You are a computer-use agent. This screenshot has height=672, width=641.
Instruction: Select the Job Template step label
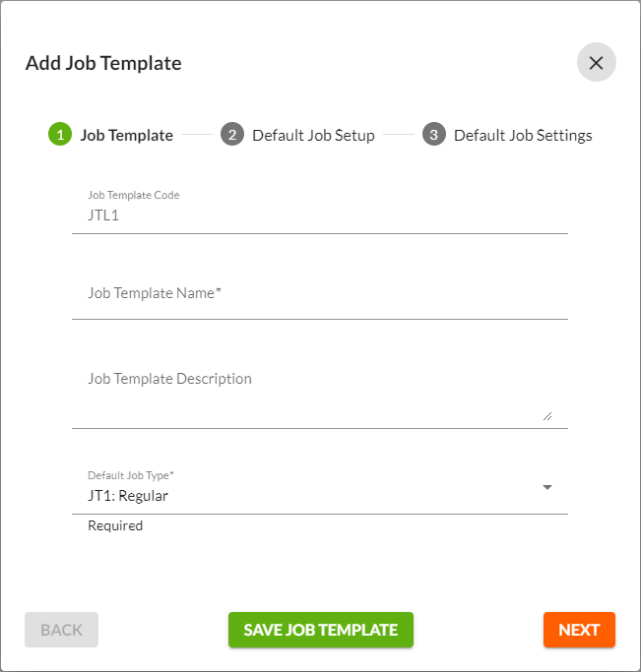(127, 135)
